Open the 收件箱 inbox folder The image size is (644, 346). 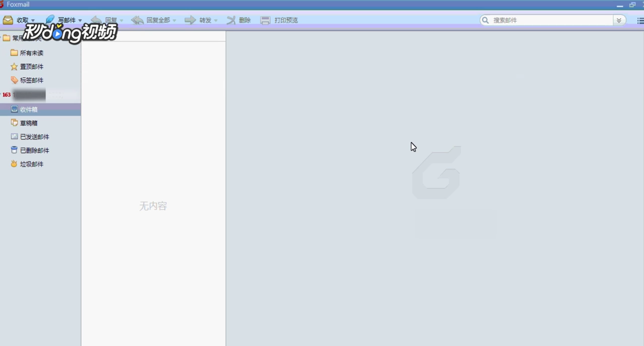(x=40, y=109)
